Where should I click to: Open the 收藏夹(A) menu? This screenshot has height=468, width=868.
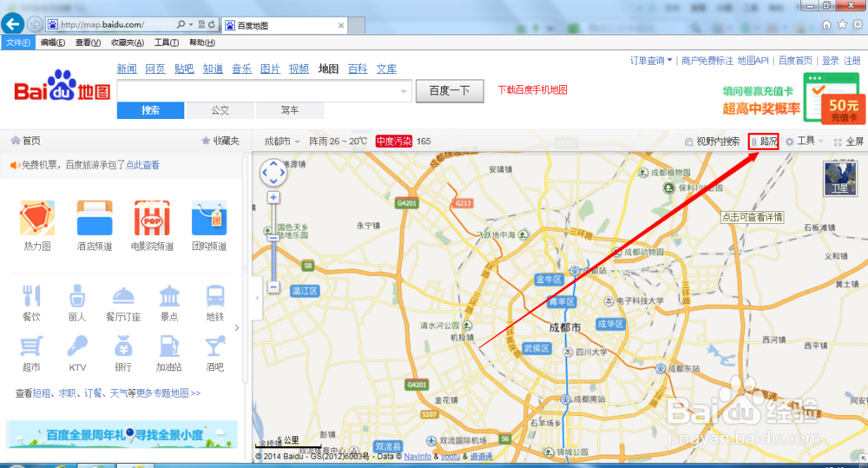[128, 43]
